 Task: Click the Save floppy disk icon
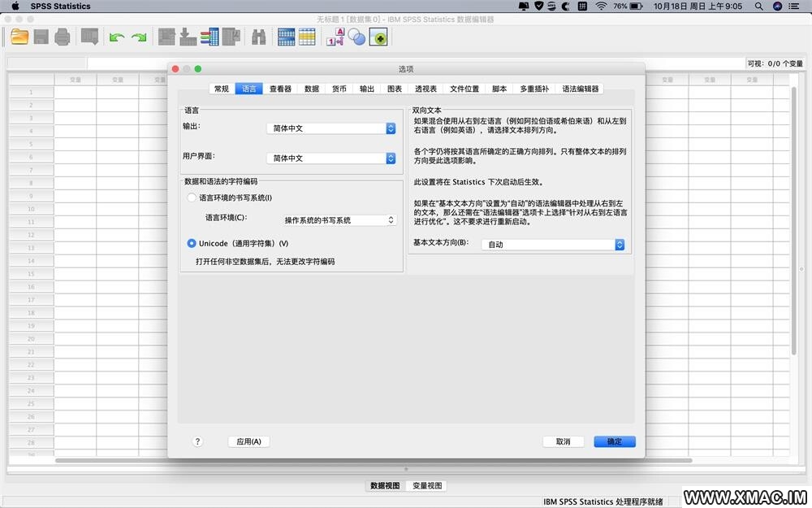point(41,37)
